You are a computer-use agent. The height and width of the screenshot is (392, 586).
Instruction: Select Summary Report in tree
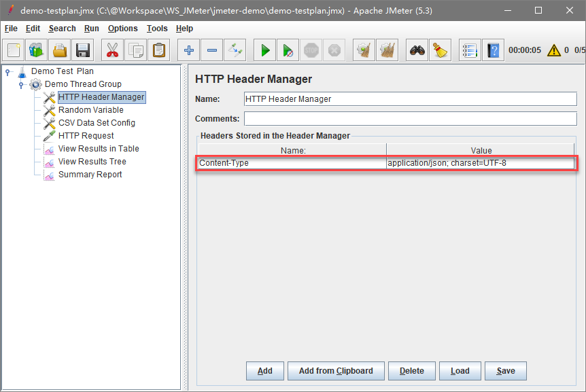90,175
